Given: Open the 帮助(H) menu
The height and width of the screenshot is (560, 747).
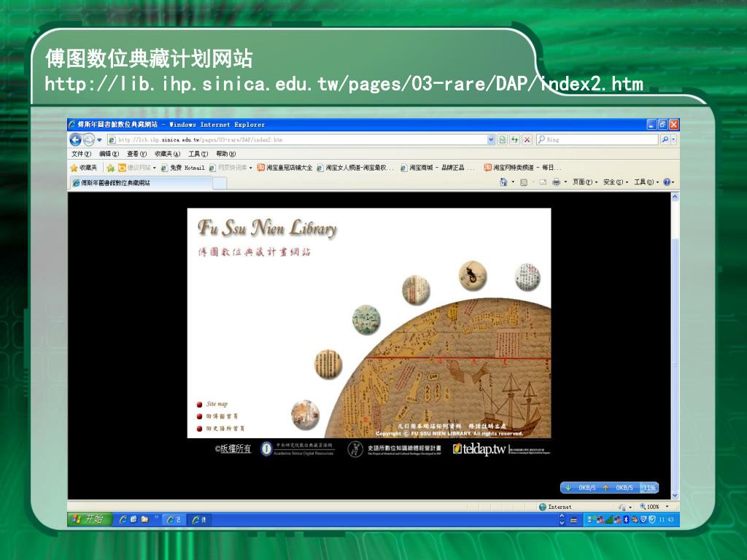Looking at the screenshot, I should tap(226, 154).
